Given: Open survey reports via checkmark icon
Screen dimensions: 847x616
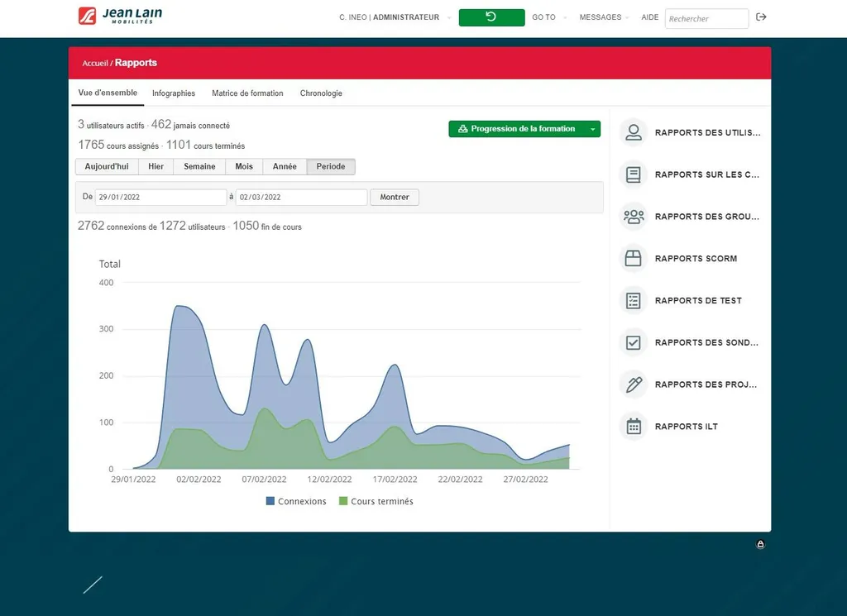Looking at the screenshot, I should point(633,342).
